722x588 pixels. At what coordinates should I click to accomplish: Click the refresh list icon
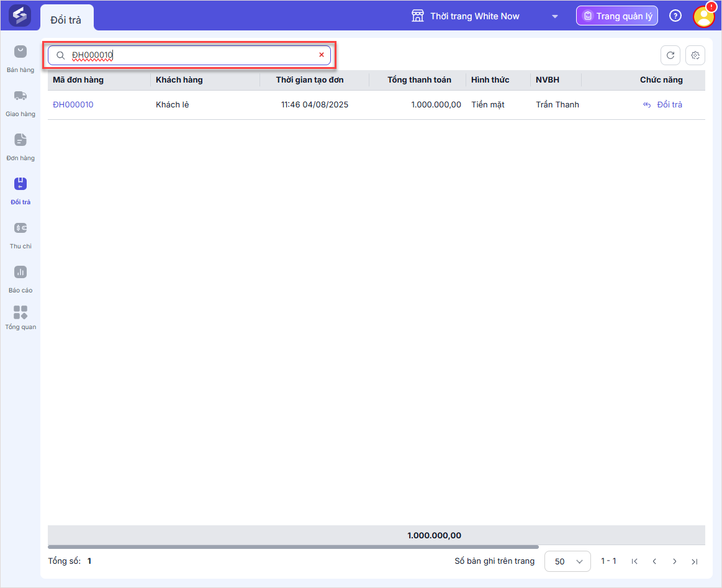pos(670,55)
